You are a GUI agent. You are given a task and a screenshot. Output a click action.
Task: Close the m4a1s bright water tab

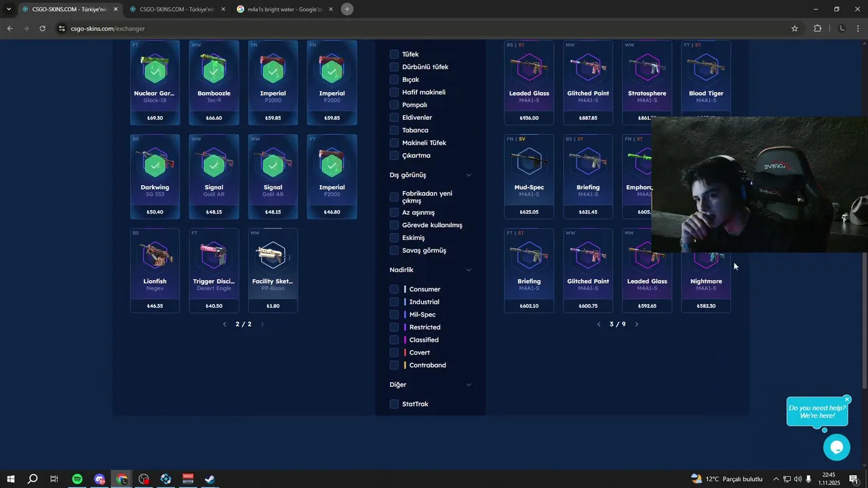[331, 9]
